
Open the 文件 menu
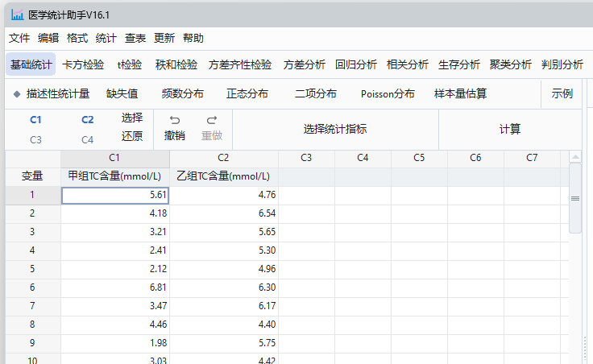coord(19,38)
